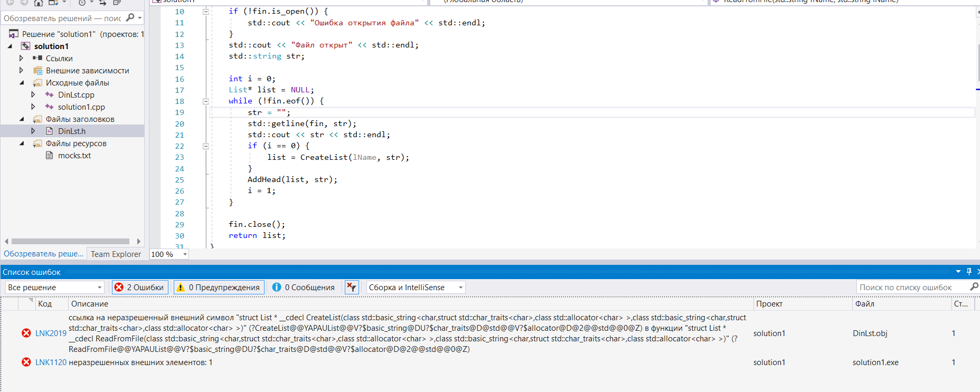Collapse the Исходные файлы folder

22,83
